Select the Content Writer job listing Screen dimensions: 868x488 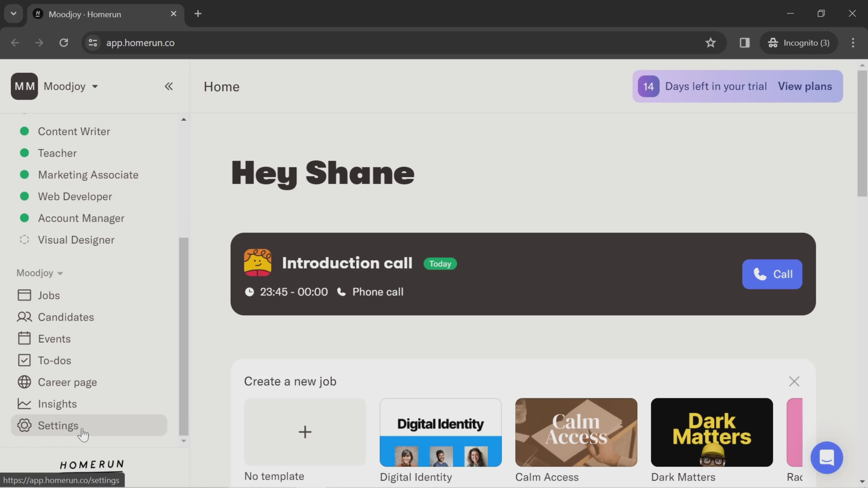coord(74,131)
